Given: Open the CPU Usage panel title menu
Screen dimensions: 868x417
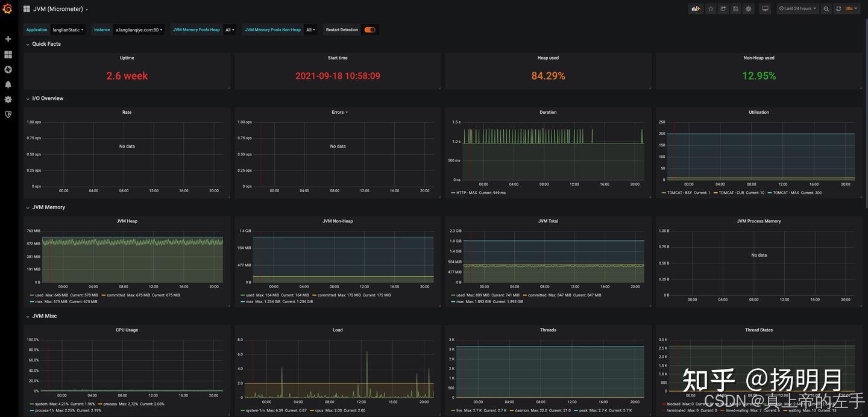Looking at the screenshot, I should tap(127, 330).
